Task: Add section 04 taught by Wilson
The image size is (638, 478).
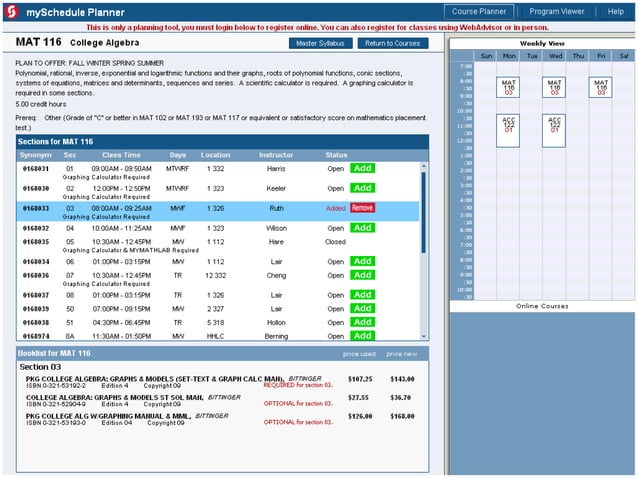Action: coord(362,228)
